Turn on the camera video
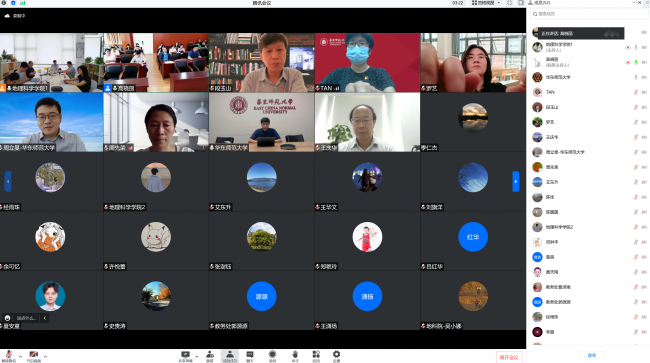This screenshot has width=650, height=363. [34, 356]
